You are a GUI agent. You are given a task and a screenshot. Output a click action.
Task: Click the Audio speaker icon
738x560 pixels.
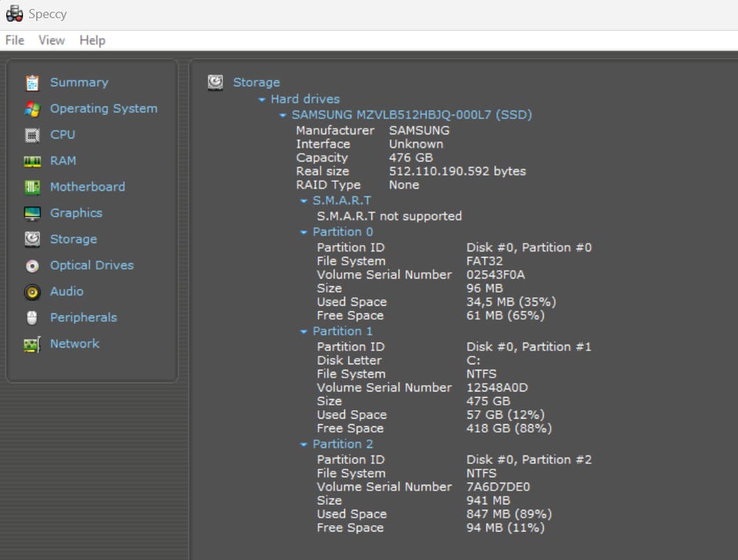[x=32, y=292]
